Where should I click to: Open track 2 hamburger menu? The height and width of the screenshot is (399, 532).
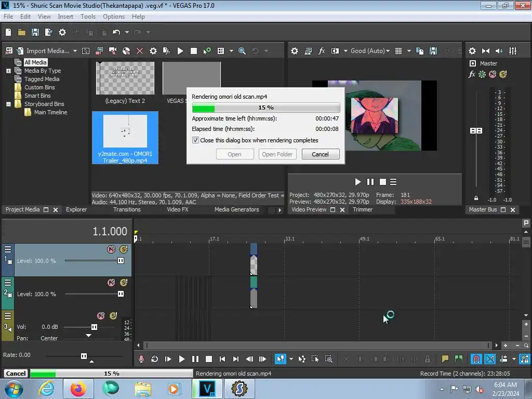point(8,283)
